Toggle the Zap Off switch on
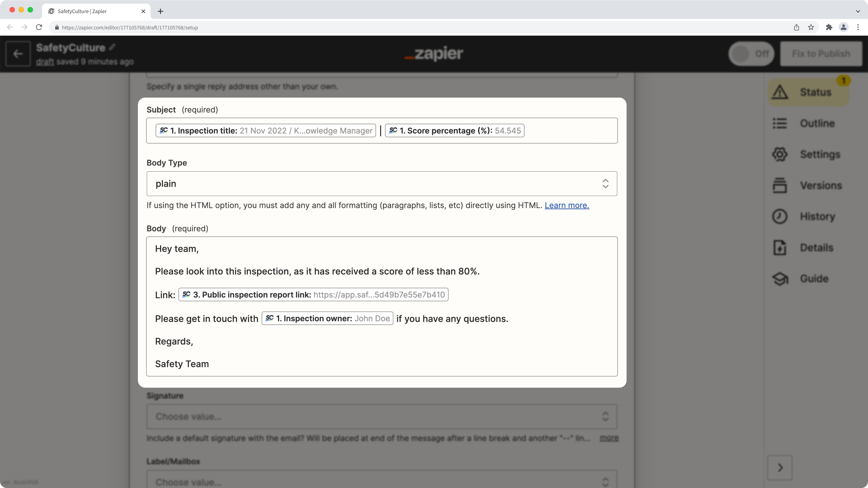The width and height of the screenshot is (868, 488). pos(751,54)
